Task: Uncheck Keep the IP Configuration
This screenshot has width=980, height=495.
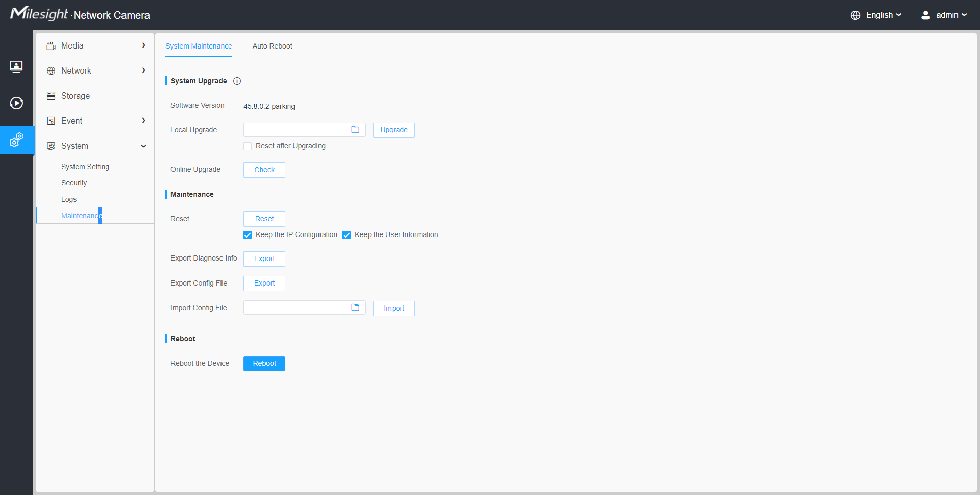Action: [248, 235]
